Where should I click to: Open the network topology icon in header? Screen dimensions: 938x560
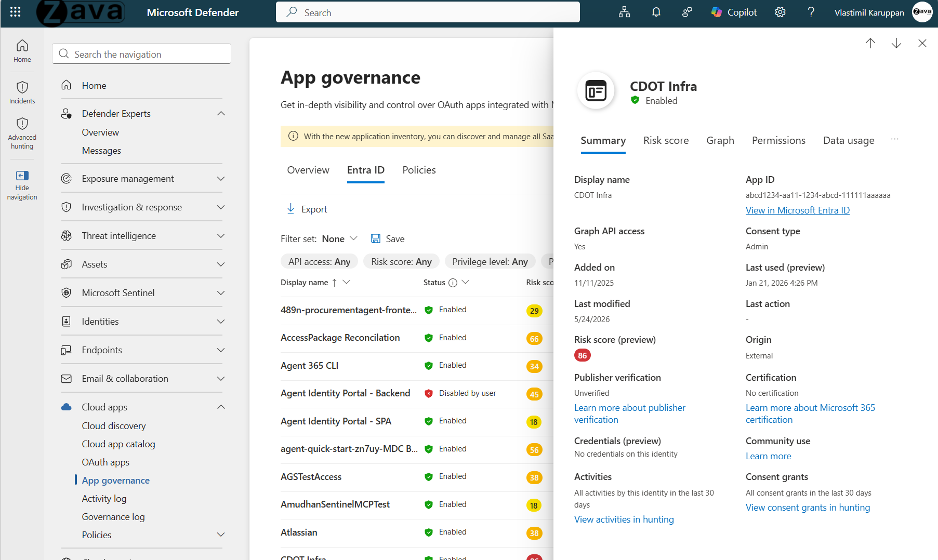pos(624,12)
